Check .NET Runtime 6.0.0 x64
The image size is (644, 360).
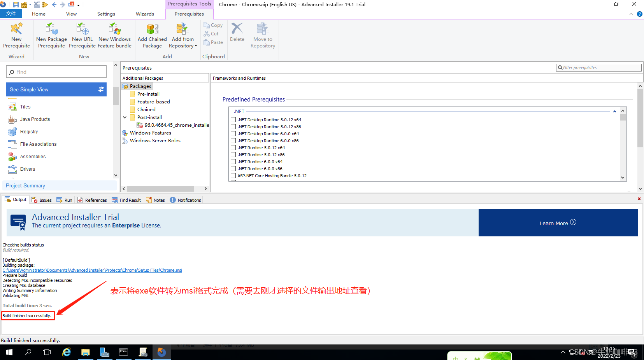pyautogui.click(x=233, y=162)
